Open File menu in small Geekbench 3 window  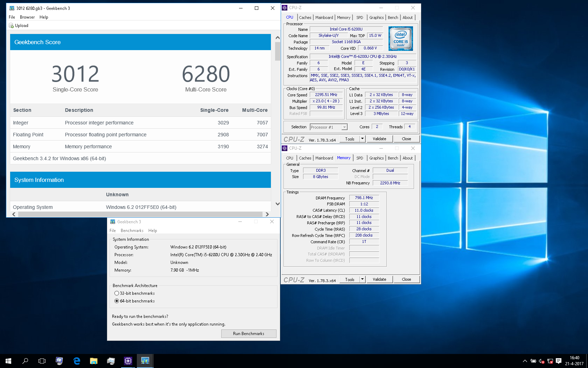pyautogui.click(x=113, y=231)
